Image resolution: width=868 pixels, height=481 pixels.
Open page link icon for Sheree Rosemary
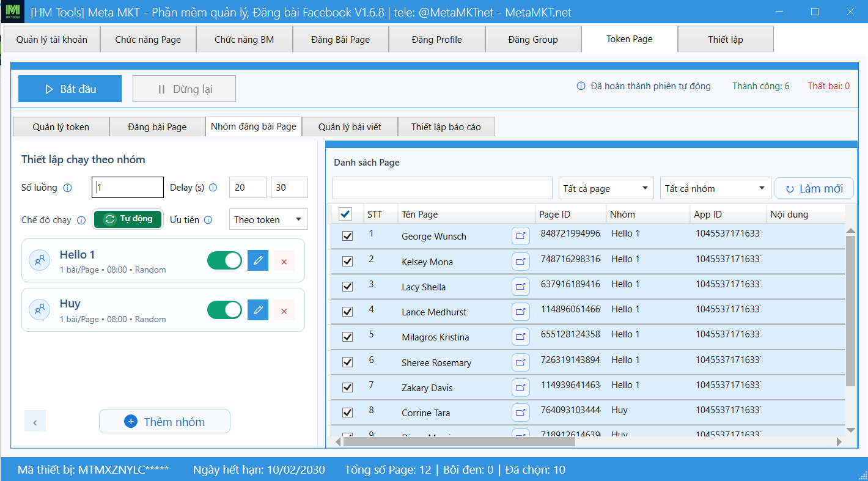[520, 362]
